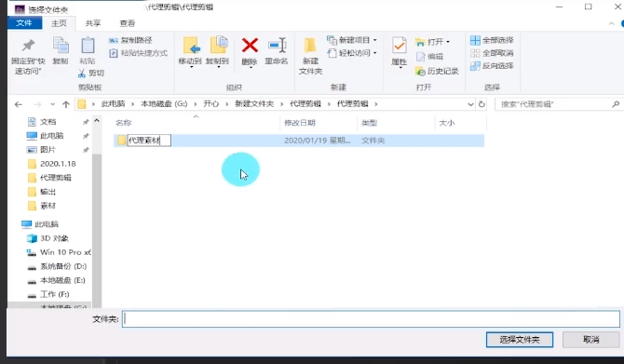This screenshot has height=364, width=624.
Task: Select 3D 对象 in navigation tree
Action: coord(54,238)
